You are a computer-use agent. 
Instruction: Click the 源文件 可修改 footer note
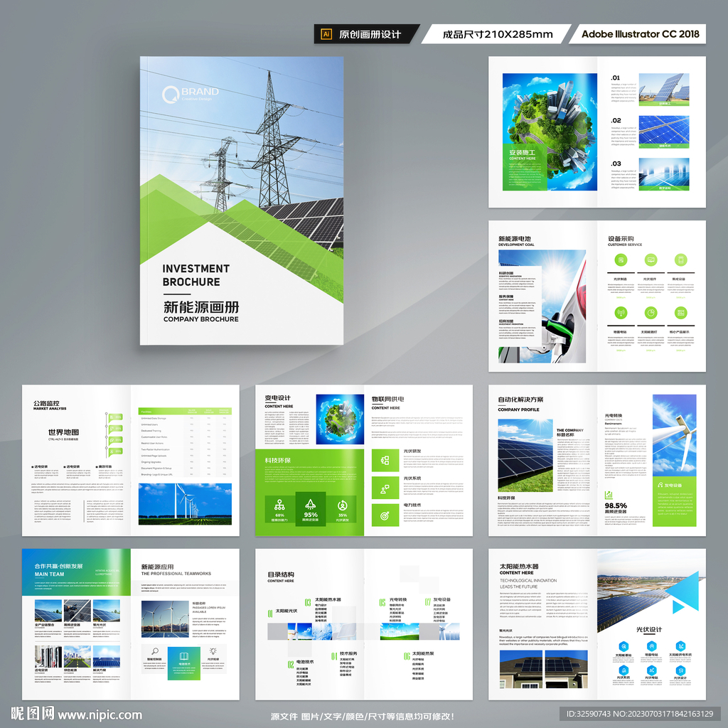(x=362, y=717)
